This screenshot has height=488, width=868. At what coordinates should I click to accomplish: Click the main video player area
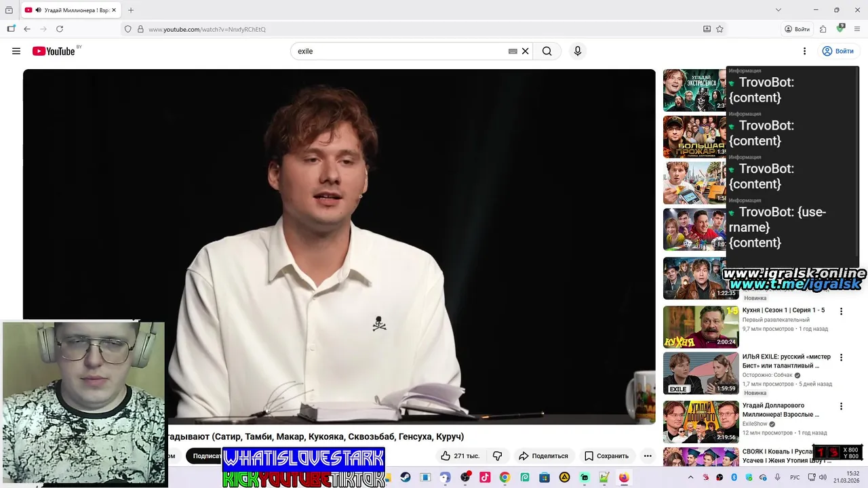339,247
